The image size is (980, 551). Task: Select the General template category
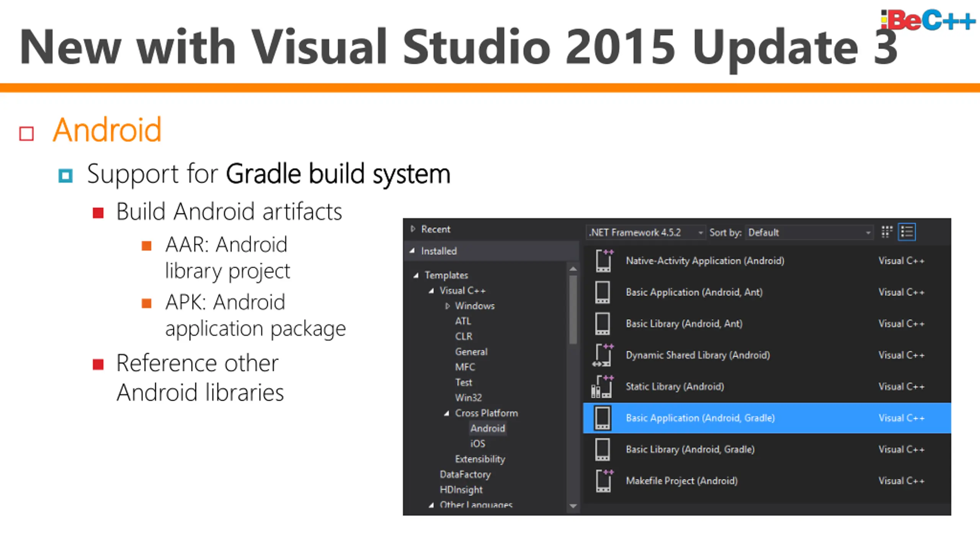(471, 352)
